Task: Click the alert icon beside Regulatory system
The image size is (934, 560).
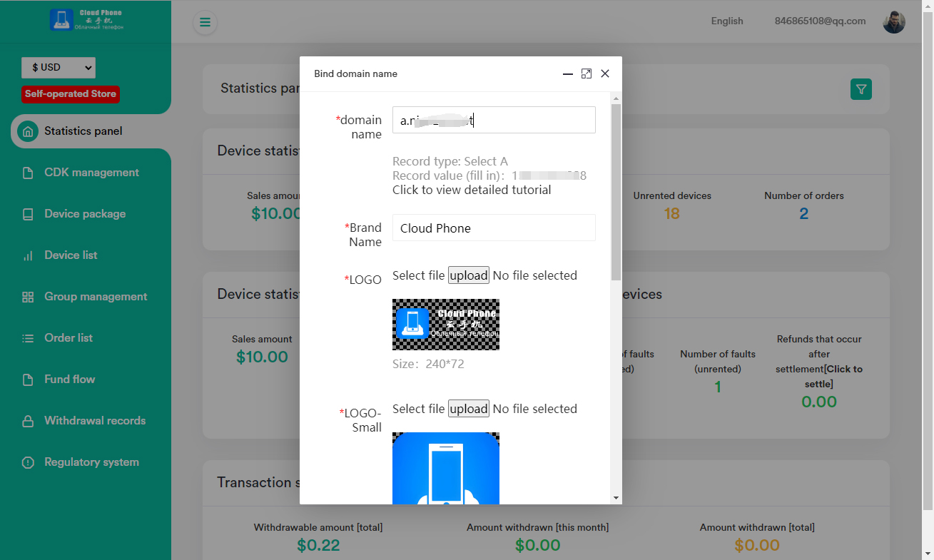Action: (28, 462)
